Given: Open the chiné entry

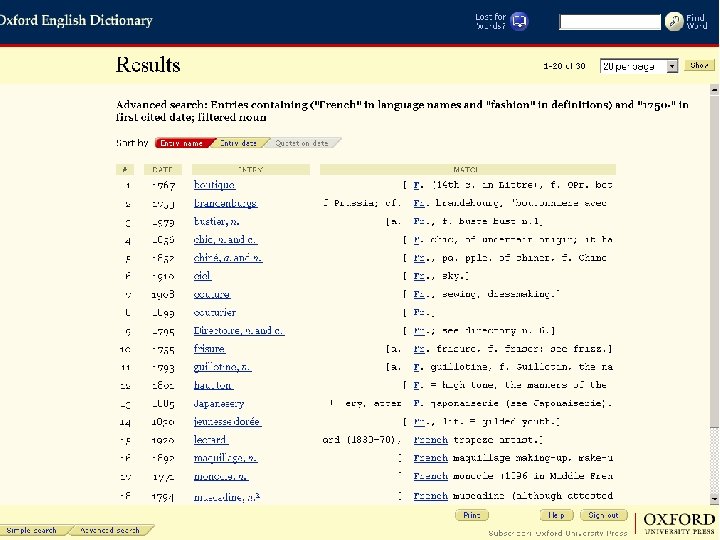Looking at the screenshot, I should pyautogui.click(x=228, y=258).
